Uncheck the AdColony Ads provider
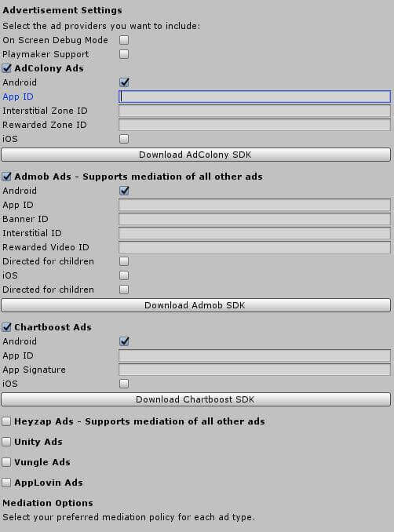The width and height of the screenshot is (394, 532). [6, 68]
